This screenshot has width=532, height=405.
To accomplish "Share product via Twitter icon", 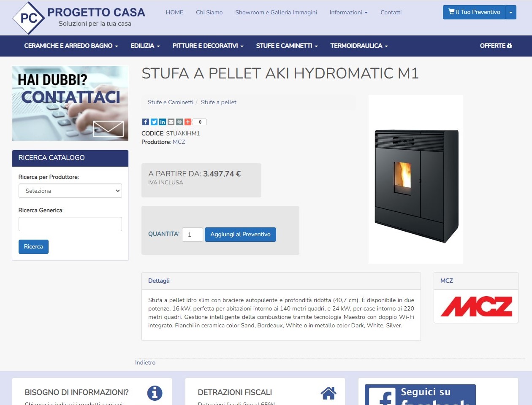I will [x=154, y=122].
